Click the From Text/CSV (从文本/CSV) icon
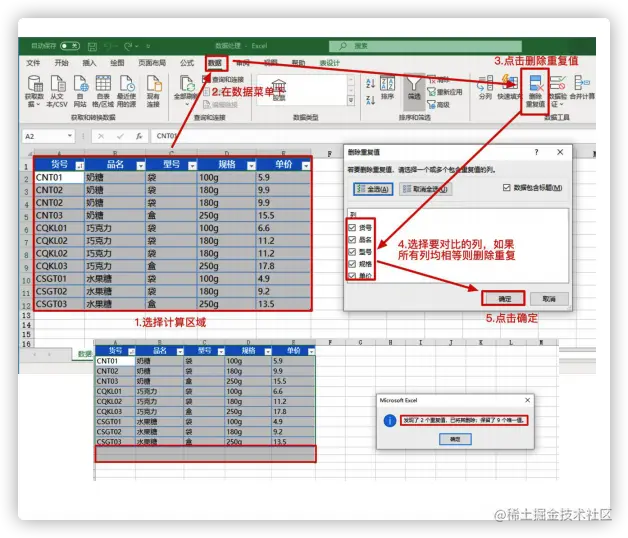 [58, 83]
